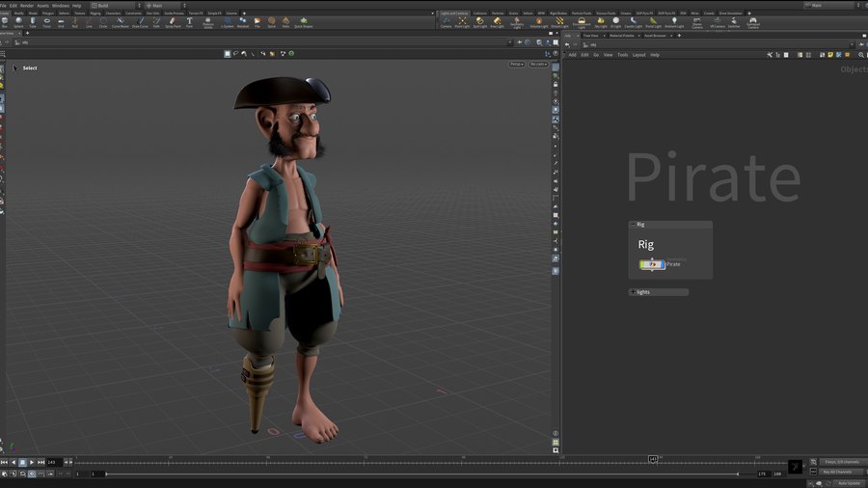Collapse the Rig network box
Image resolution: width=868 pixels, height=488 pixels.
click(x=634, y=224)
